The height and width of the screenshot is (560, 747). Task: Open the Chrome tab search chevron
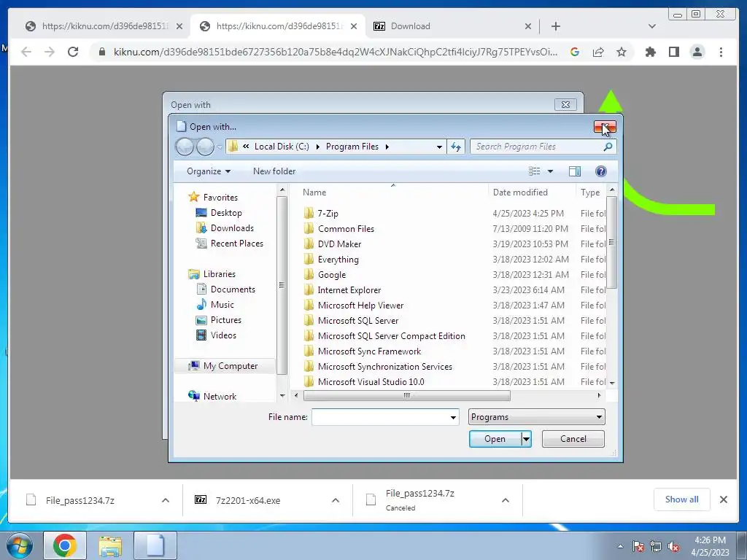point(652,26)
